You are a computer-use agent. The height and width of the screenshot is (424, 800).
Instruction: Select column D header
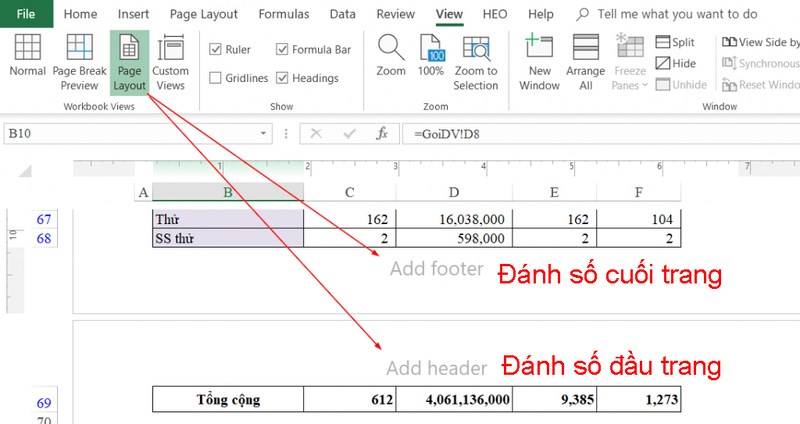tap(454, 192)
